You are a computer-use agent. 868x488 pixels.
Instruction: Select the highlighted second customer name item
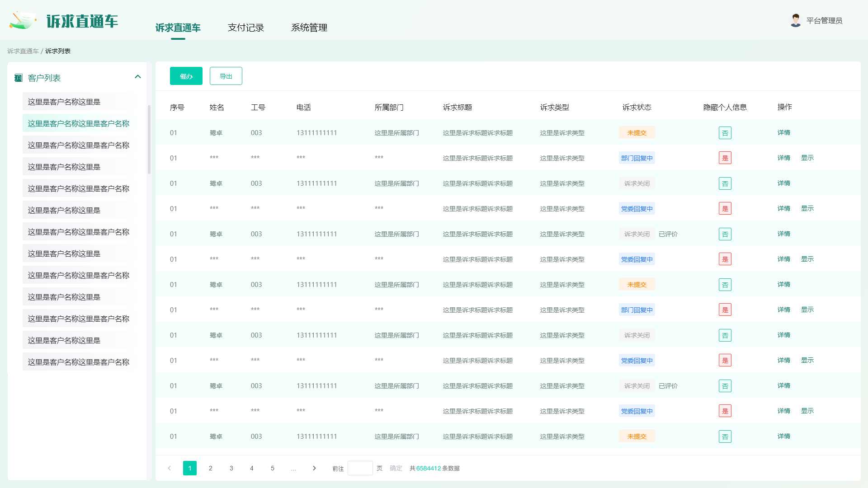[x=79, y=123]
